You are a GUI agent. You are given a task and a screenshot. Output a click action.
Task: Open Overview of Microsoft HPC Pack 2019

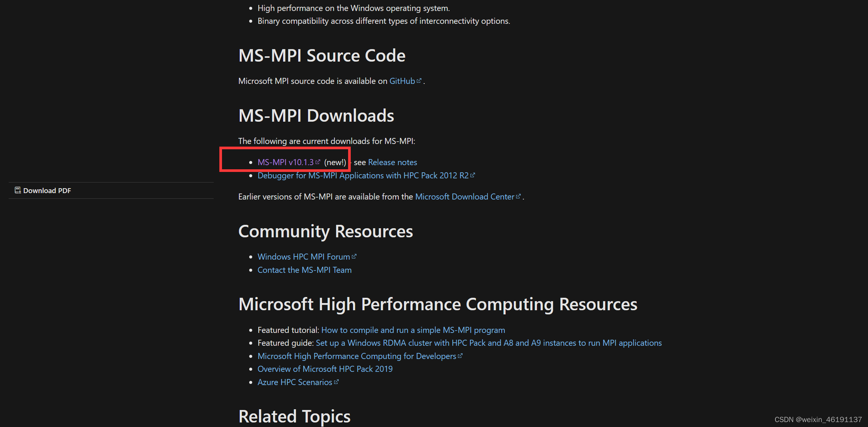pyautogui.click(x=325, y=369)
